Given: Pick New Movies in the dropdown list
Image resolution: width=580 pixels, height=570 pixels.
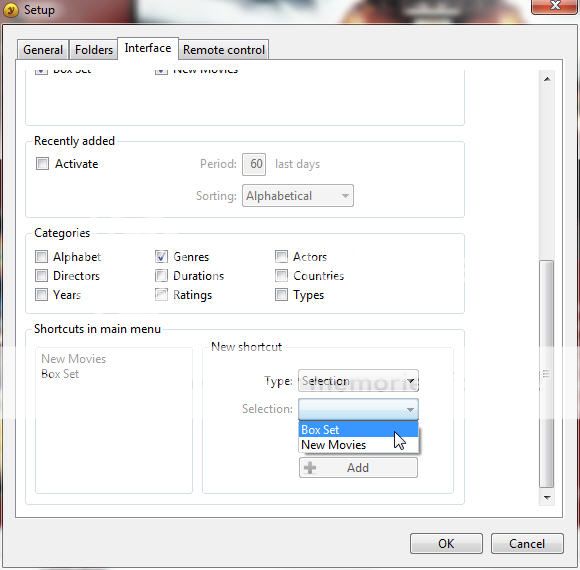Looking at the screenshot, I should [x=358, y=445].
